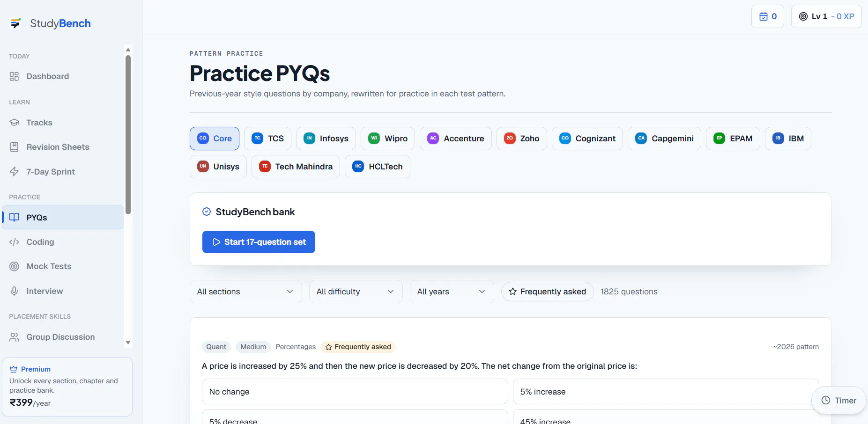Viewport: 868px width, 424px height.
Task: Click the Premium crown icon
Action: point(14,369)
